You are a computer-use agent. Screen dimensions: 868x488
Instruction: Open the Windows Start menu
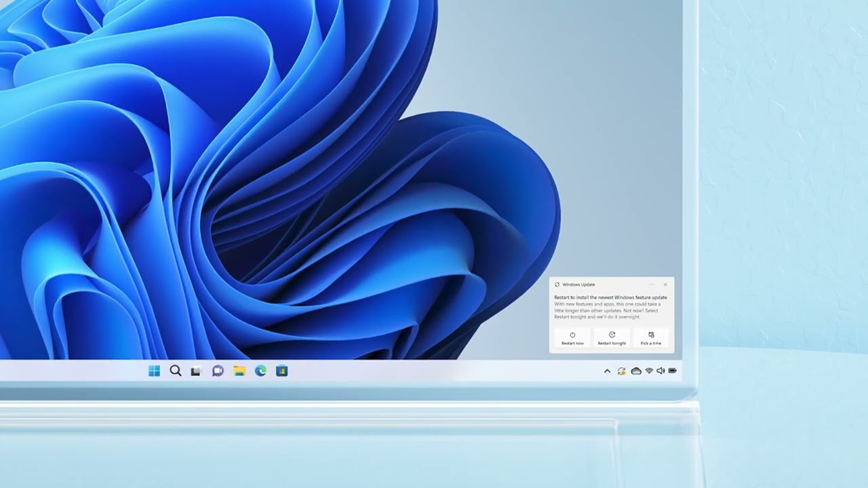[x=154, y=371]
